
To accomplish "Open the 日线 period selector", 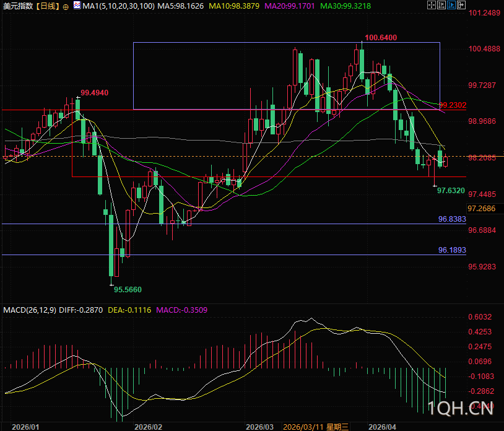I will pos(48,6).
